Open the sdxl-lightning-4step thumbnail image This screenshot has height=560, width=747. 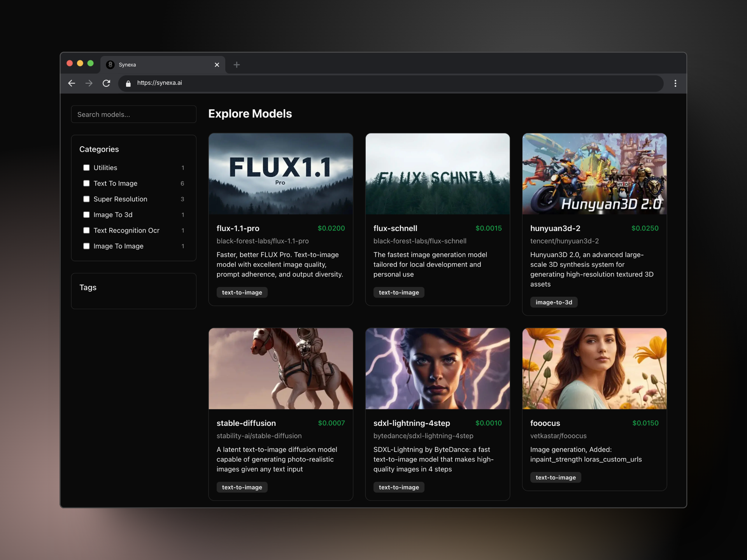point(437,368)
